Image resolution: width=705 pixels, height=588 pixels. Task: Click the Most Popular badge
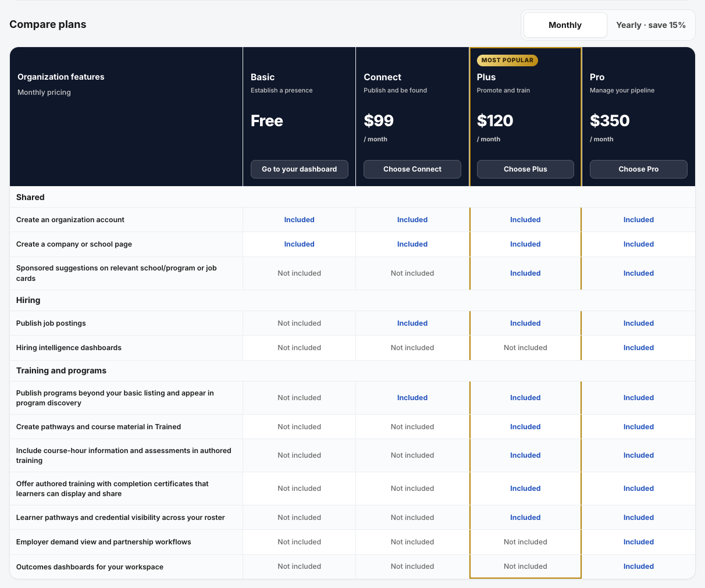click(507, 60)
